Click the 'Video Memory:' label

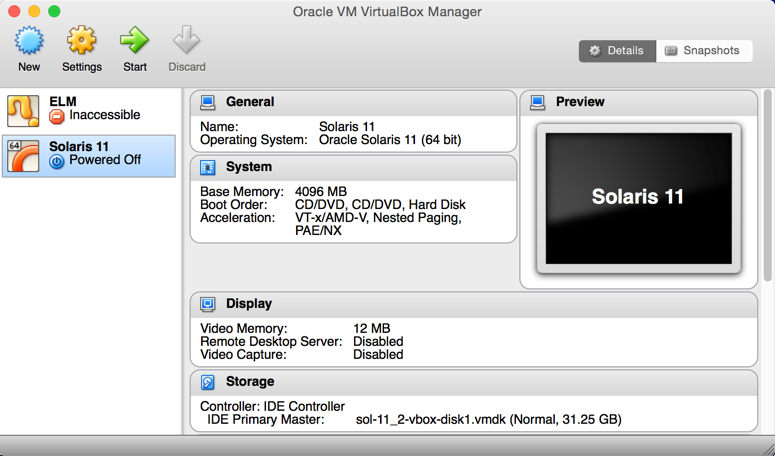point(244,329)
